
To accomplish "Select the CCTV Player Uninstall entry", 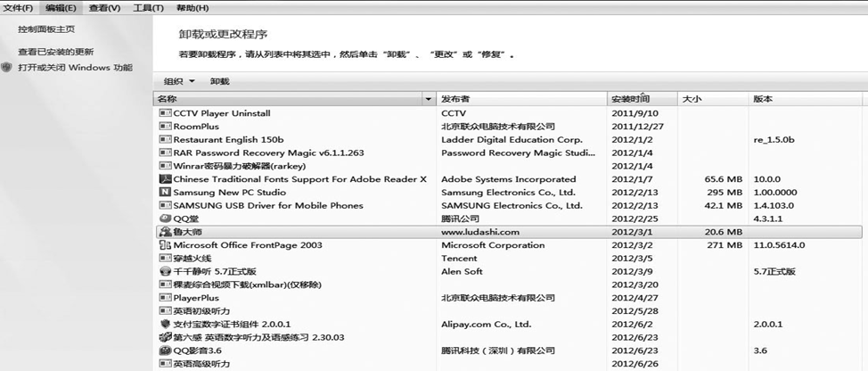I will (222, 113).
